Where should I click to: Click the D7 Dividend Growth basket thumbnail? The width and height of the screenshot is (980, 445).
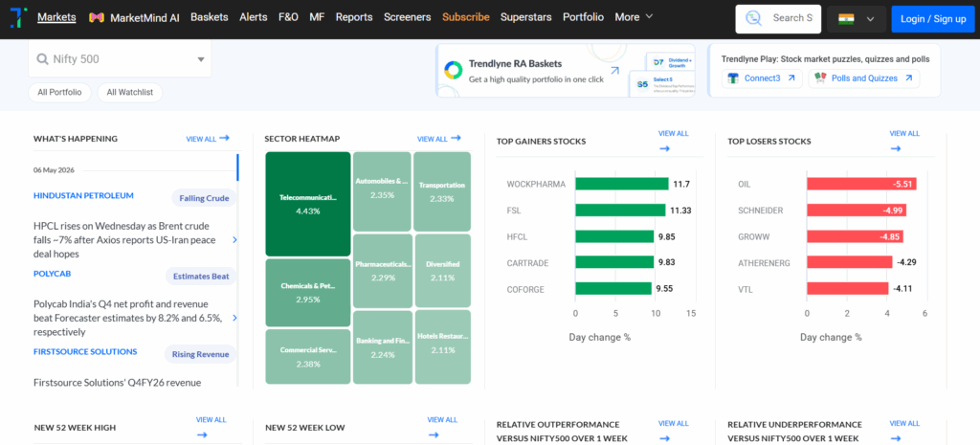(671, 63)
